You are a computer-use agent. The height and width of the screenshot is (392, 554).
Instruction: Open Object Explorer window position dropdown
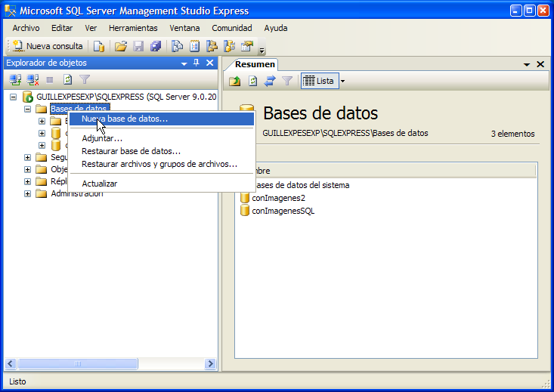coord(184,63)
